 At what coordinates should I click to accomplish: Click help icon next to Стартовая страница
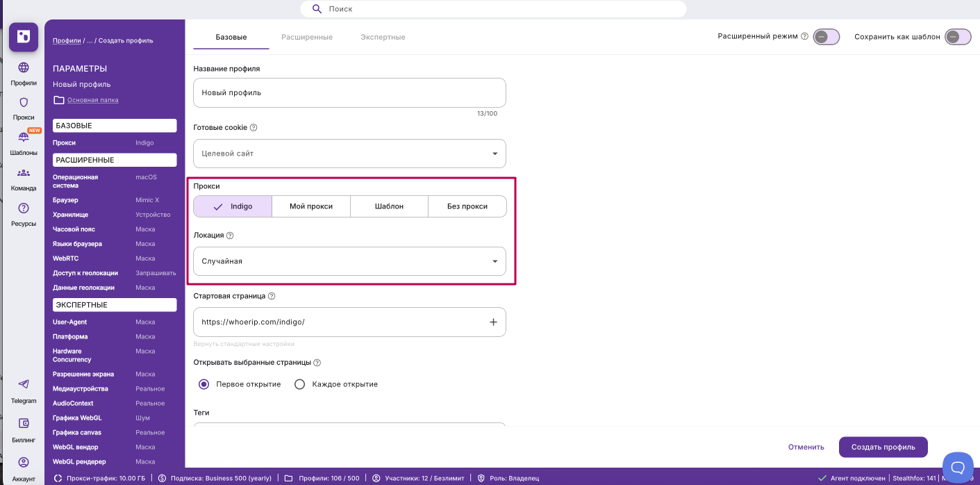pos(272,296)
